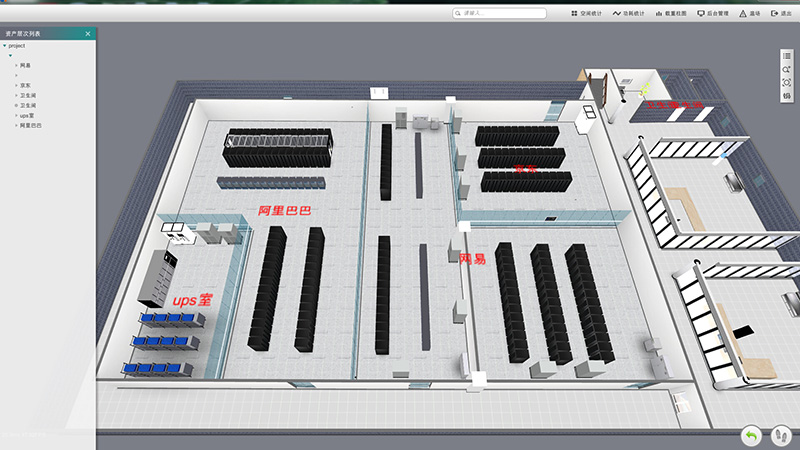This screenshot has width=800, height=450.
Task: Expand the 网易 tree node arrow
Action: coord(16,65)
